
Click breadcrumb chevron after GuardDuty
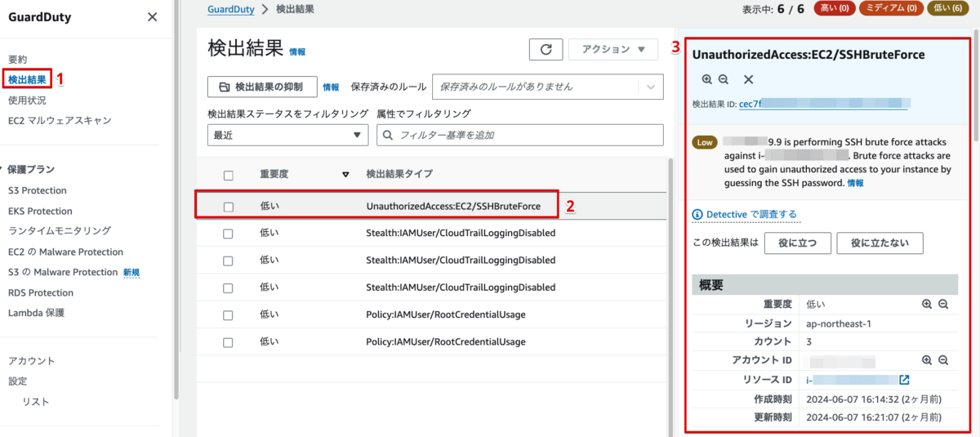pyautogui.click(x=265, y=9)
